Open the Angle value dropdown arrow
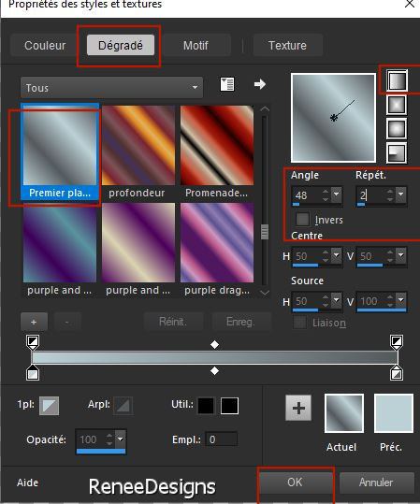This screenshot has width=420, height=504. coord(337,194)
